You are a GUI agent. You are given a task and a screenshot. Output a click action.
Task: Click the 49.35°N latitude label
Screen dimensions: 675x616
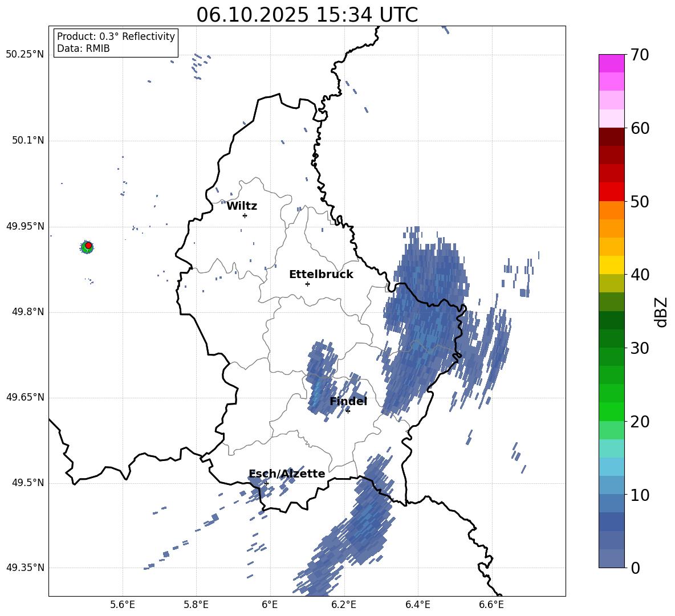coord(25,568)
